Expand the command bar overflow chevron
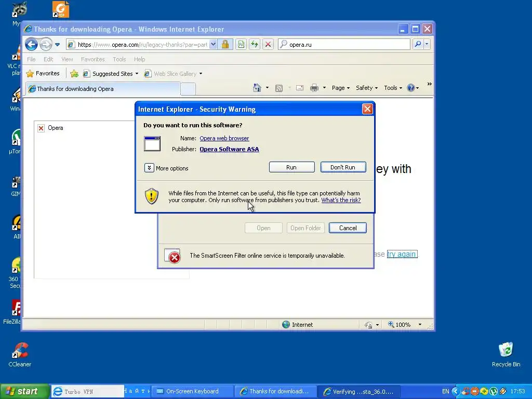Viewport: 532px width, 399px height. 429,84
